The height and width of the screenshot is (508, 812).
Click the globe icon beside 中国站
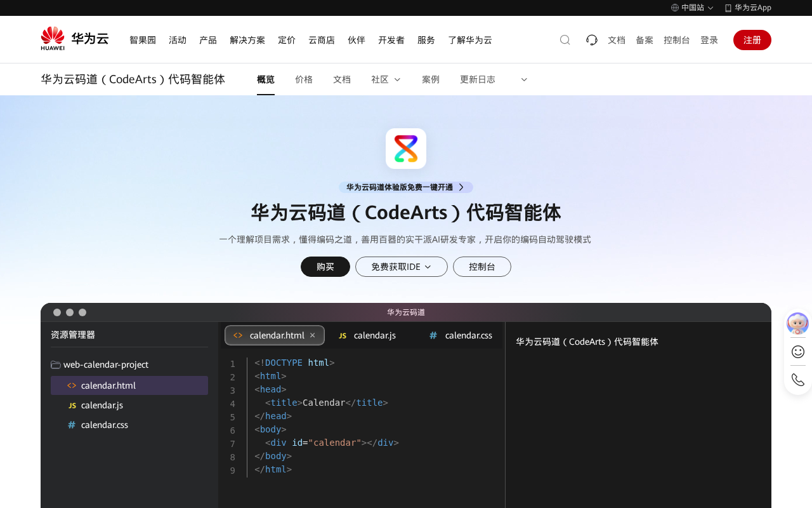(675, 8)
